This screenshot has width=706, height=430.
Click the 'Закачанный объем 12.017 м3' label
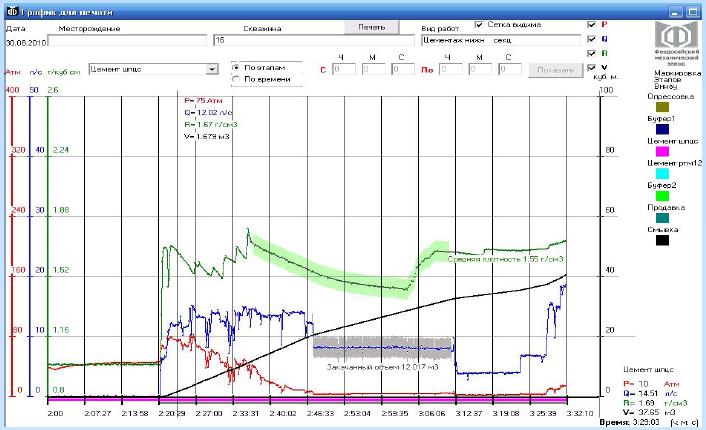pyautogui.click(x=382, y=367)
